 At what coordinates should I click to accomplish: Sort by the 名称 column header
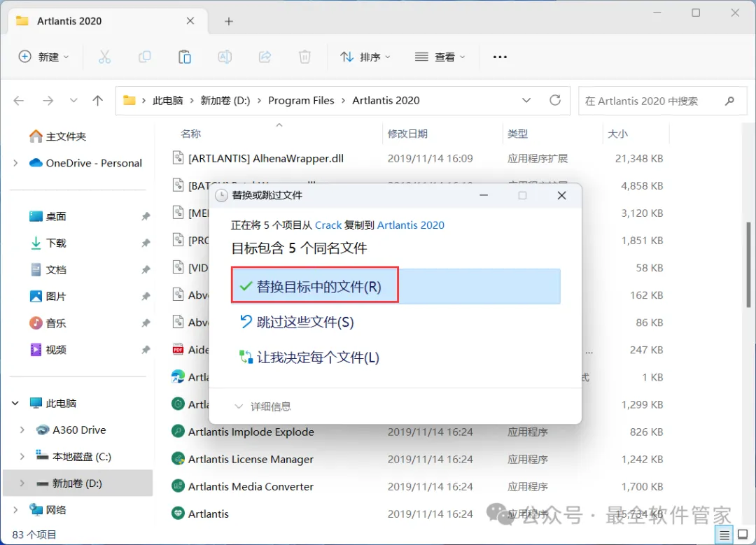click(191, 134)
